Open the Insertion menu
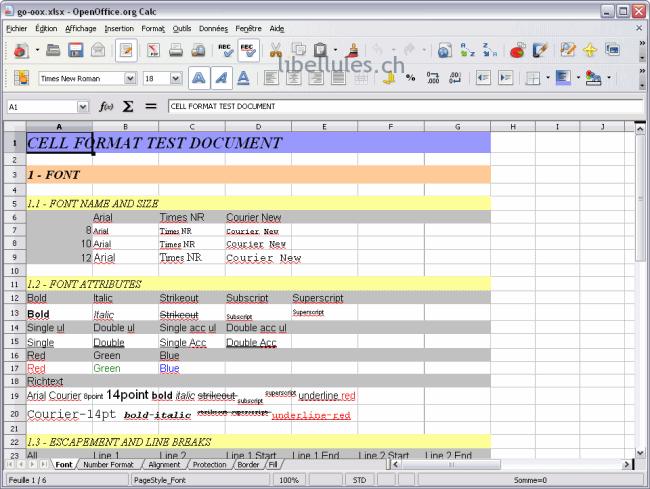The height and width of the screenshot is (489, 650). click(x=119, y=29)
